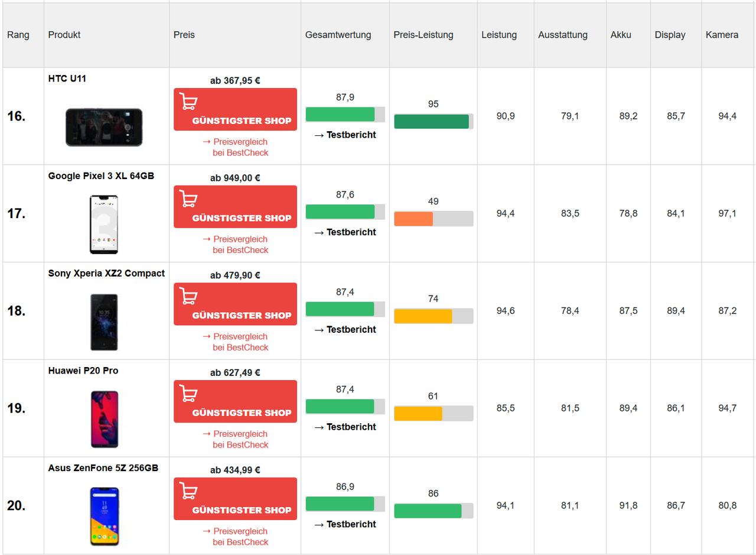Click rank number 20.
The height and width of the screenshot is (555, 756).
(17, 506)
